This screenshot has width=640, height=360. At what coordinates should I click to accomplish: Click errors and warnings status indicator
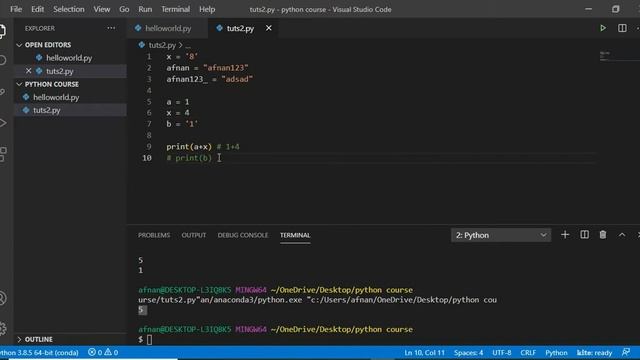coord(103,352)
